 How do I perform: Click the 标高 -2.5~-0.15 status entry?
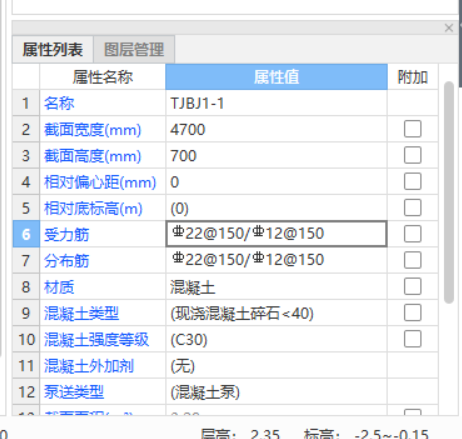(x=366, y=434)
